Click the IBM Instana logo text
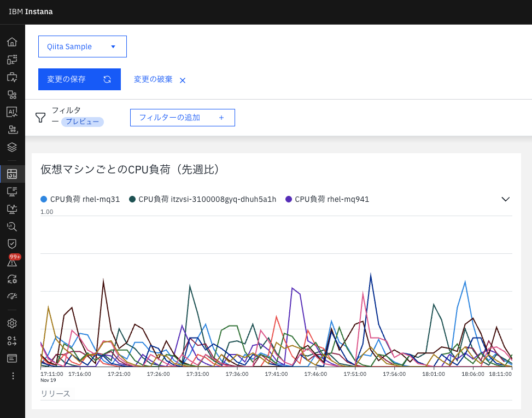The image size is (532, 418). [x=31, y=11]
